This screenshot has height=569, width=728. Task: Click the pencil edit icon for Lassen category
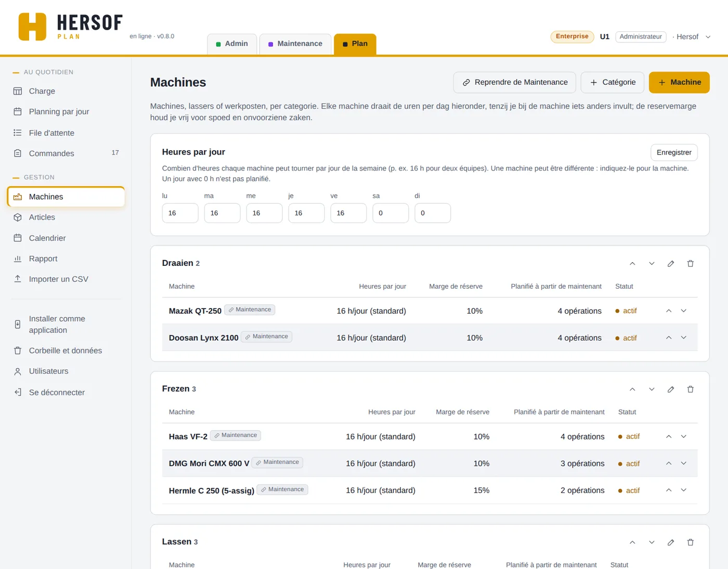click(671, 542)
